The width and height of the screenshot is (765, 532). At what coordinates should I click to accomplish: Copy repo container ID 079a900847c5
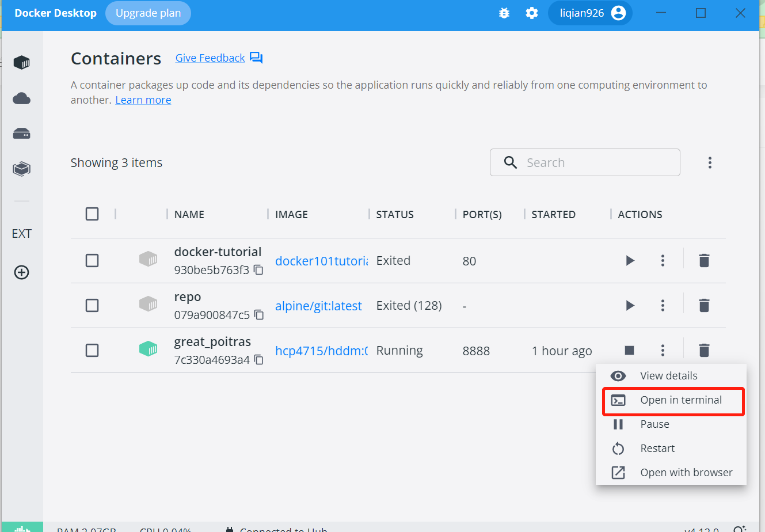click(259, 315)
